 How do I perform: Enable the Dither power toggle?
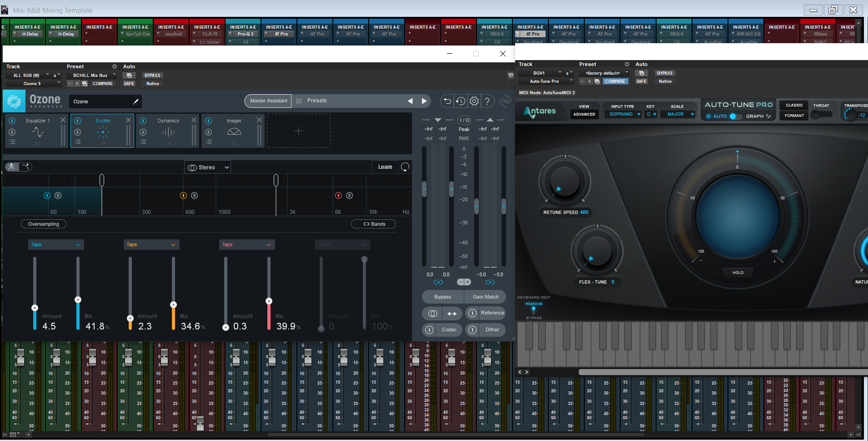(472, 330)
